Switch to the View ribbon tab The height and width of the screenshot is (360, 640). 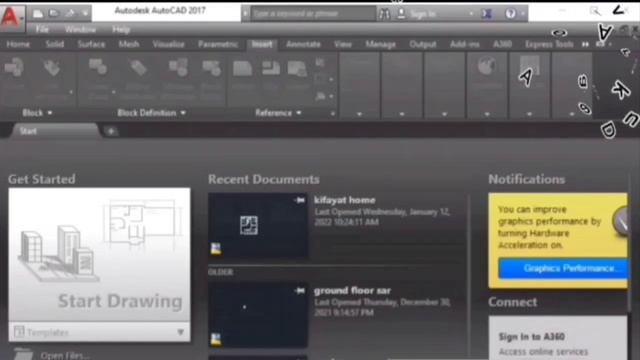[342, 44]
